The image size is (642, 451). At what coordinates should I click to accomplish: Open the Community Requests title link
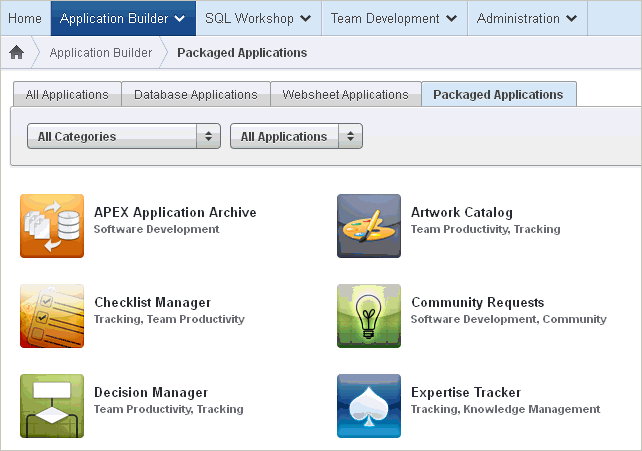coord(477,302)
